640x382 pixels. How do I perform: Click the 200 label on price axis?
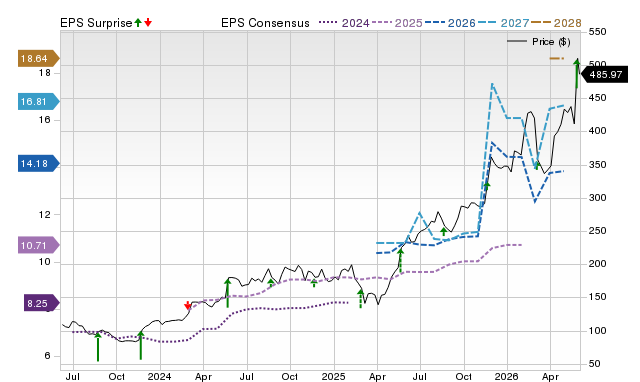(598, 264)
